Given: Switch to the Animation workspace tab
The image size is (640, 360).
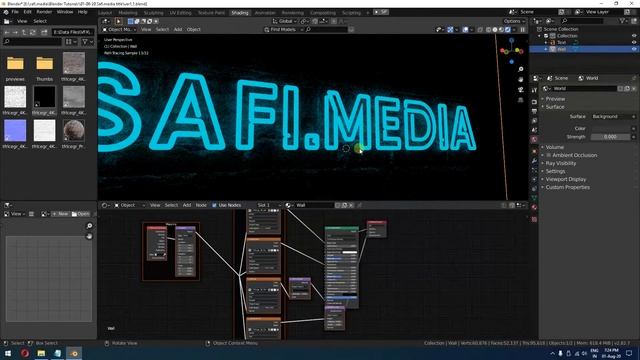Looking at the screenshot, I should [265, 13].
